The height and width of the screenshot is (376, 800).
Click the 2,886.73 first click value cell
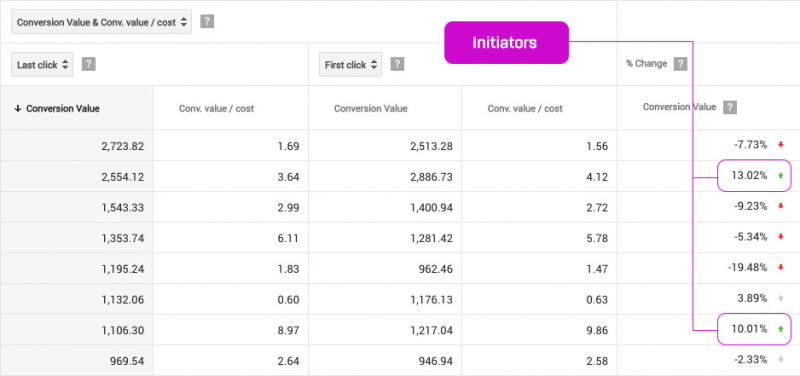coord(385,177)
